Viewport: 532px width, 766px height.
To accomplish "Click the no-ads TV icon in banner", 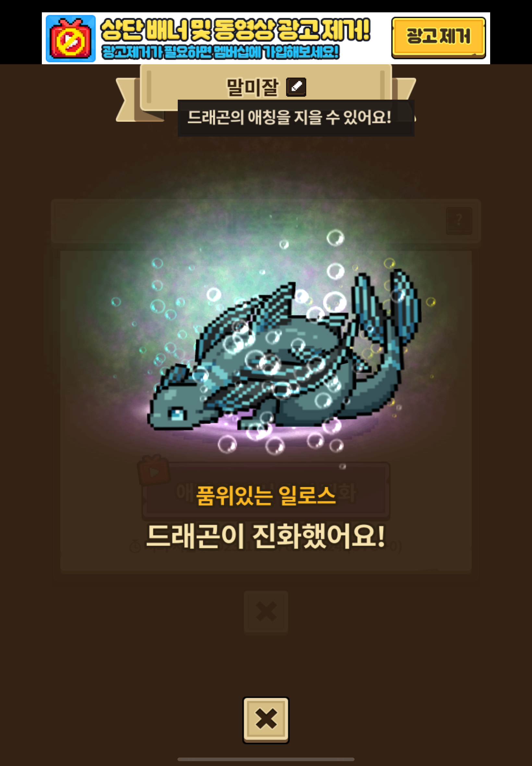I will click(x=71, y=39).
